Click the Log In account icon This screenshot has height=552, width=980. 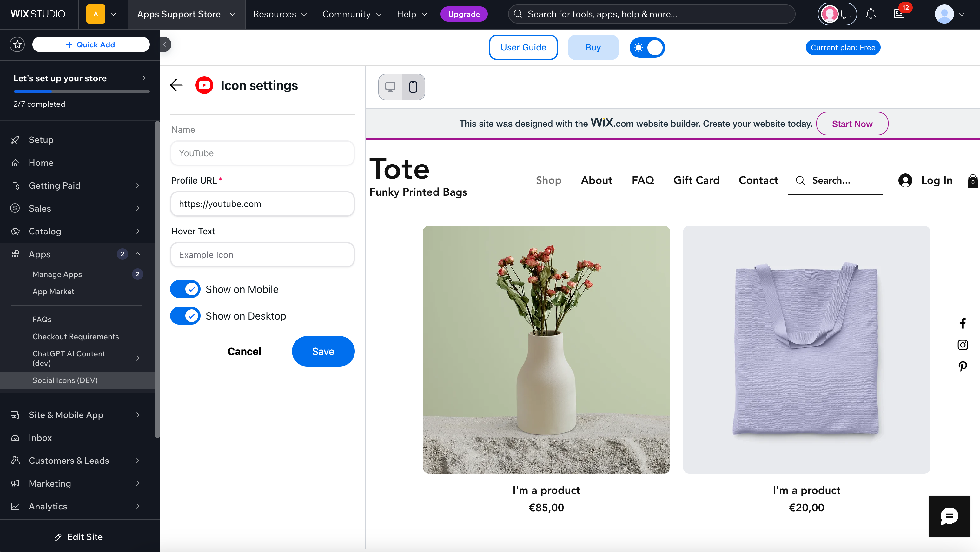(905, 180)
